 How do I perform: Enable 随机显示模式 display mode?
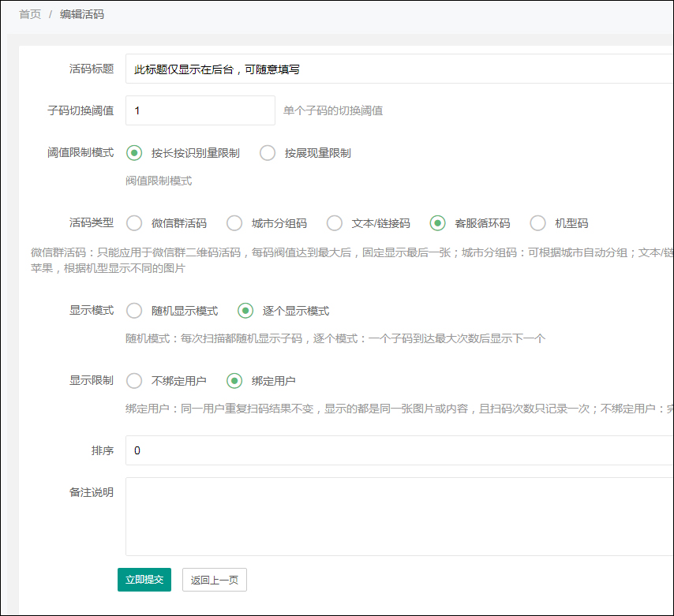point(134,311)
